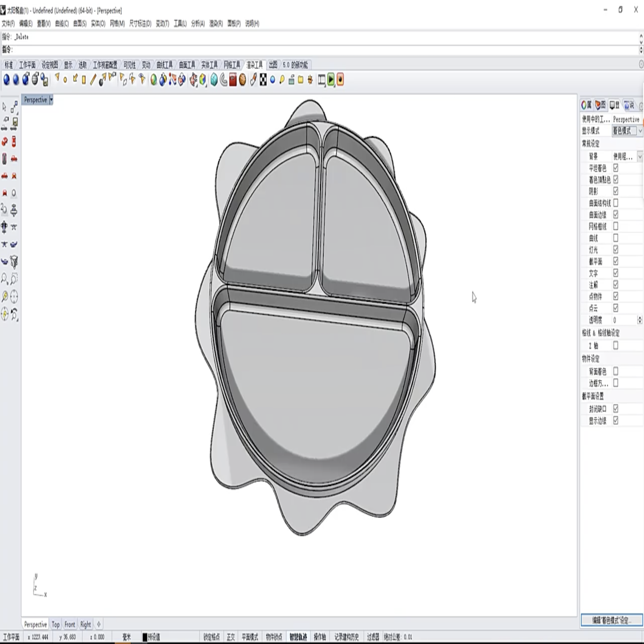Image resolution: width=644 pixels, height=644 pixels.
Task: Click the orange sun icon in toolbar
Action: coord(310,80)
